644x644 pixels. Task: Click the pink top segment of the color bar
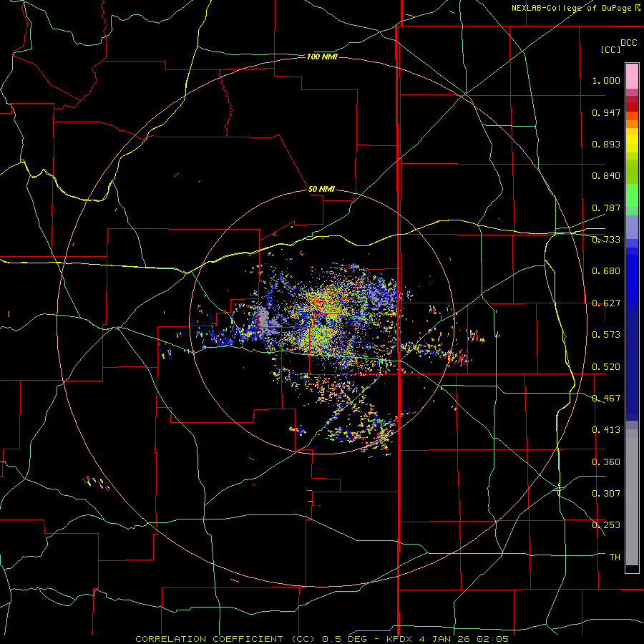coord(632,77)
